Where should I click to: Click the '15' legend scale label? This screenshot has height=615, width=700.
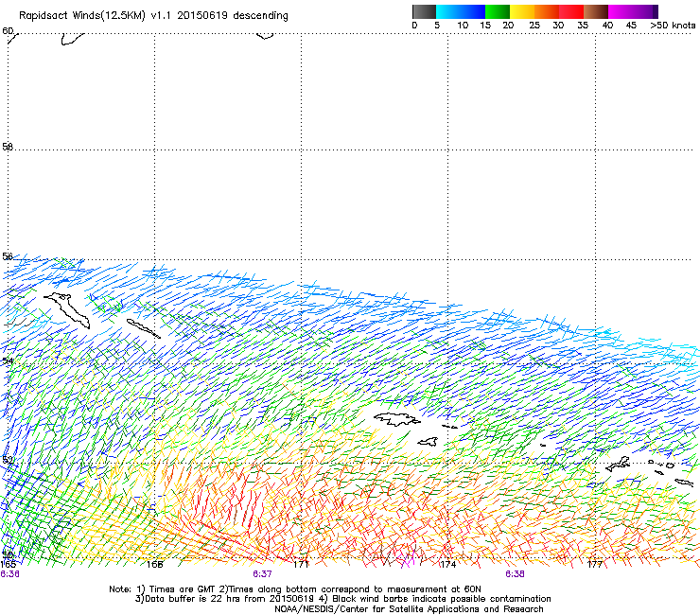(x=485, y=26)
